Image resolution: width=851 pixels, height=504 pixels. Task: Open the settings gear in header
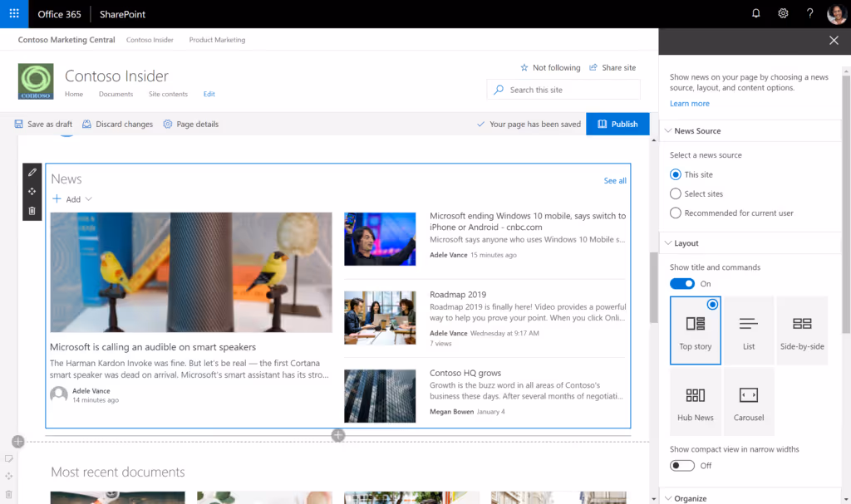click(783, 13)
